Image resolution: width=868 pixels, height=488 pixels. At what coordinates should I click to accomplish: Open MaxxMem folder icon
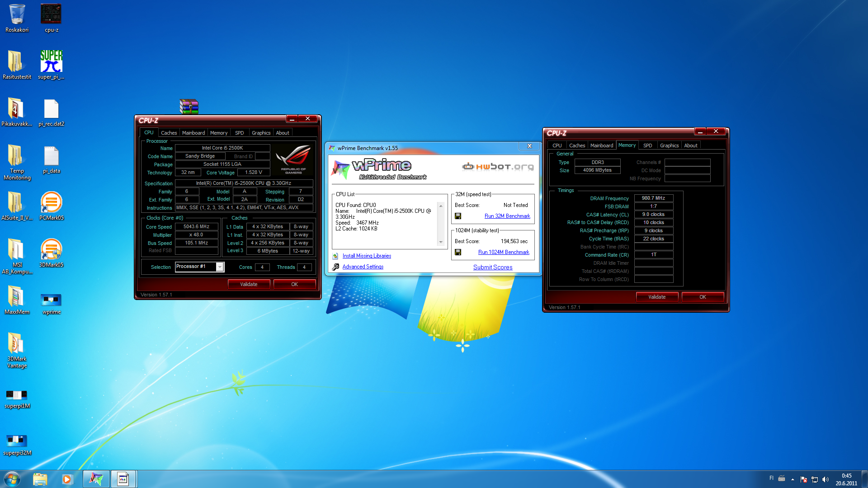(17, 300)
